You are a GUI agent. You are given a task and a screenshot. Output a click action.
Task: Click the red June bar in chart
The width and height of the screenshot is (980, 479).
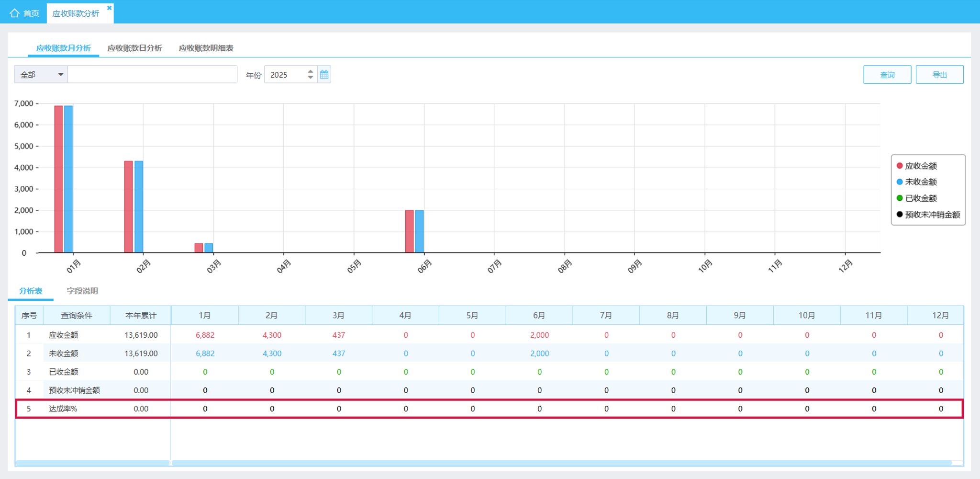409,231
